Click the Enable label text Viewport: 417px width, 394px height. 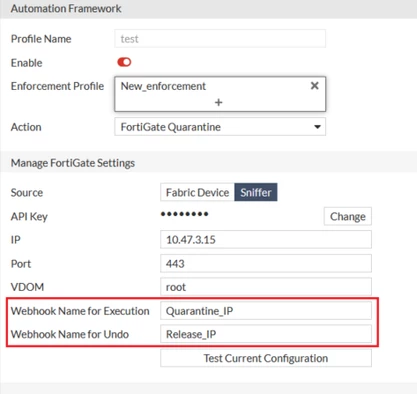click(x=27, y=63)
